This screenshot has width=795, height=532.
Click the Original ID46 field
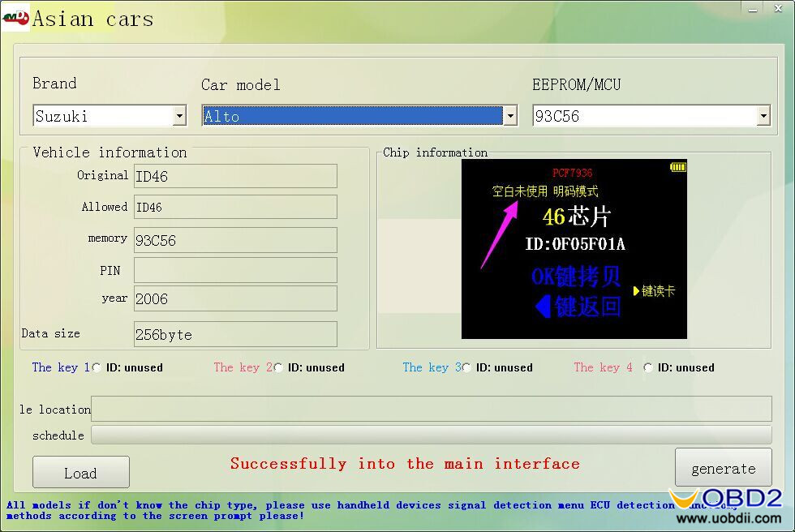(x=235, y=176)
